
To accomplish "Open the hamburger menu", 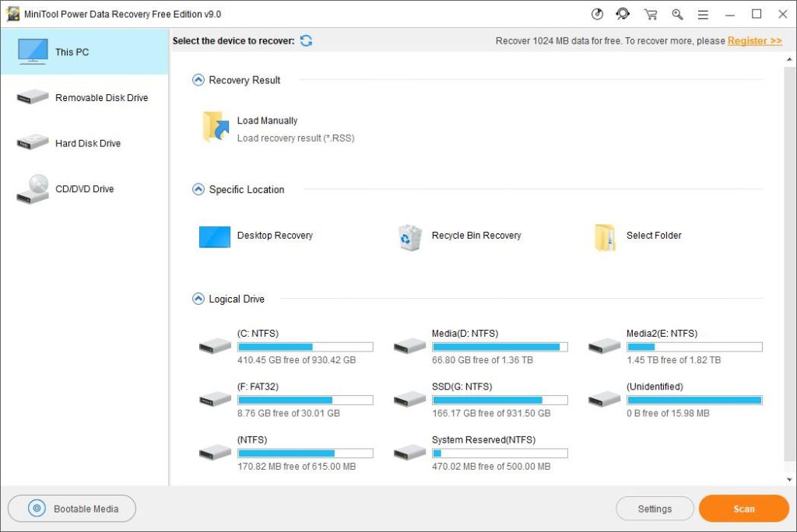I will point(703,14).
